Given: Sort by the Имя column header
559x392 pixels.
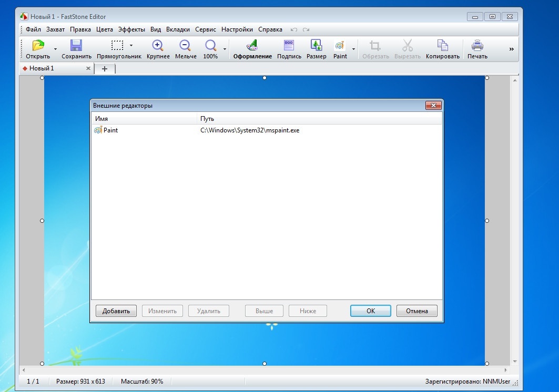Looking at the screenshot, I should coord(144,119).
